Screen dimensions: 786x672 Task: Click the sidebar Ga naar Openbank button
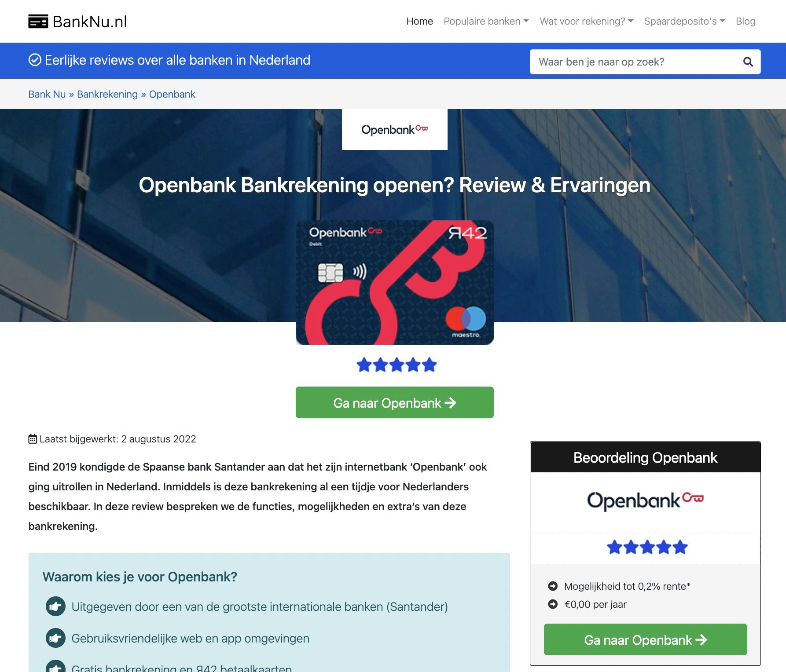point(645,639)
